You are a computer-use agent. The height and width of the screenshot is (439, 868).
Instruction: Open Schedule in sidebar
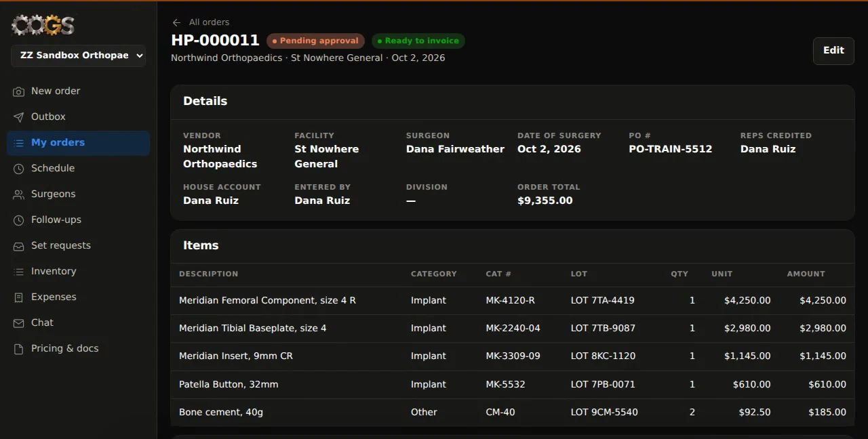coord(79,168)
